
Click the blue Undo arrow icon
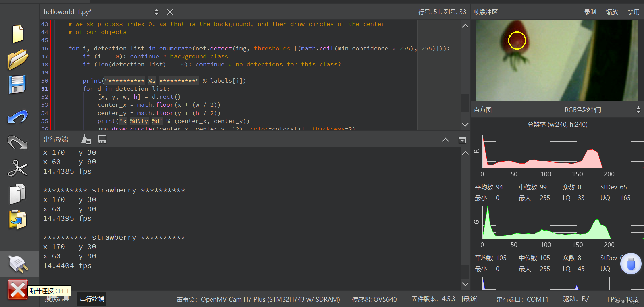18,117
